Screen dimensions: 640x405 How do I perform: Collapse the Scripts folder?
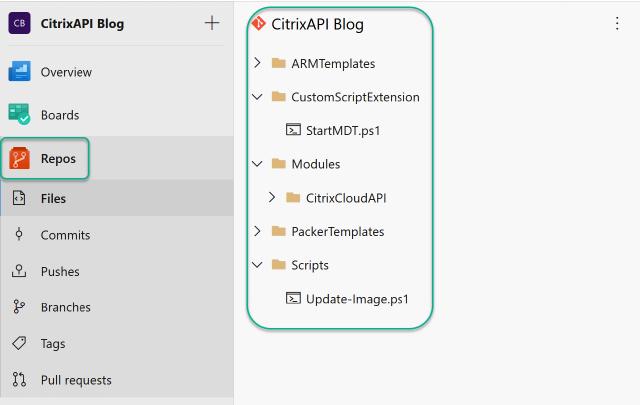[x=258, y=265]
